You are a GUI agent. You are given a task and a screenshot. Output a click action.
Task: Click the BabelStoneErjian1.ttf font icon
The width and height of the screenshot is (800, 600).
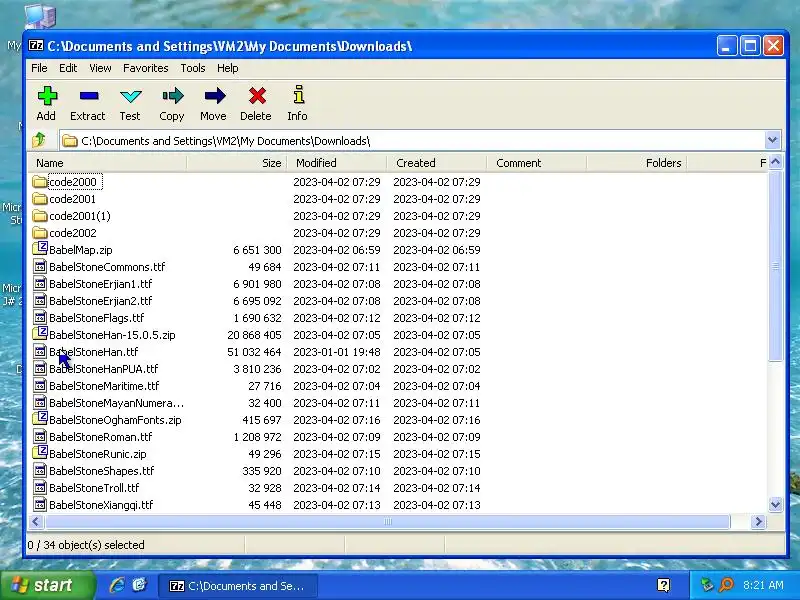pos(39,284)
